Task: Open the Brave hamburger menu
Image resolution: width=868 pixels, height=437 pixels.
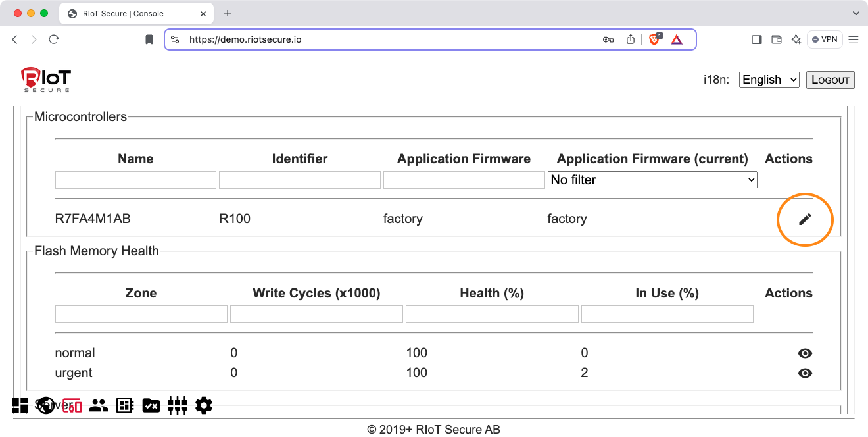Action: click(x=854, y=39)
